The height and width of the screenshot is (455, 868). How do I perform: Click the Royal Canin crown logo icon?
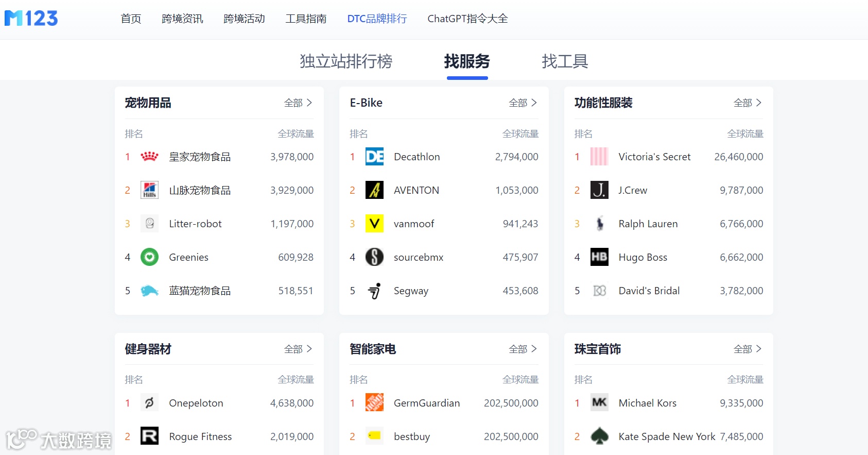coord(150,157)
